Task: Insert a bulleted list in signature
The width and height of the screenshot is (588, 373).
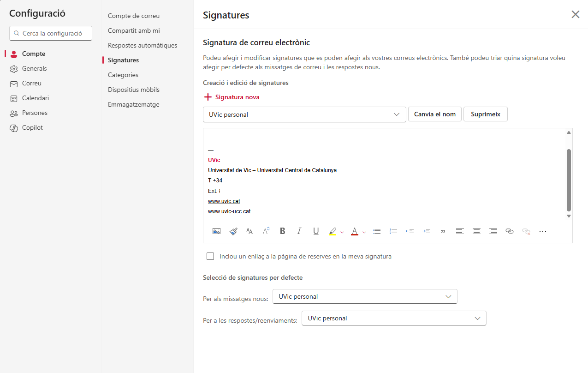Action: coord(377,231)
